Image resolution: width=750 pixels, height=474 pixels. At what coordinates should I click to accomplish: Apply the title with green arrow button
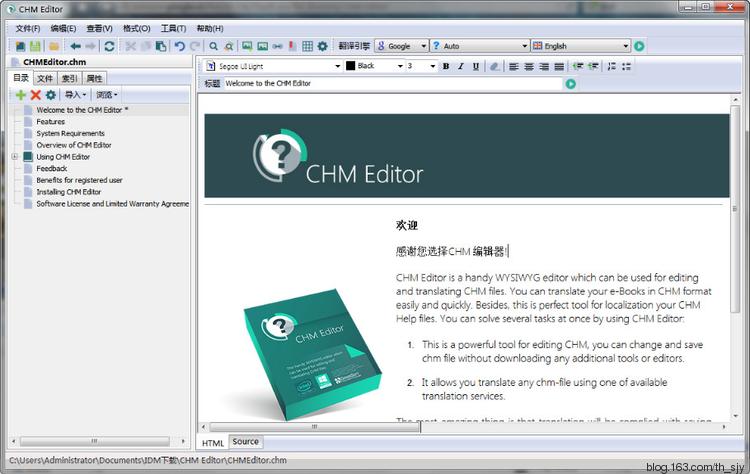click(571, 84)
